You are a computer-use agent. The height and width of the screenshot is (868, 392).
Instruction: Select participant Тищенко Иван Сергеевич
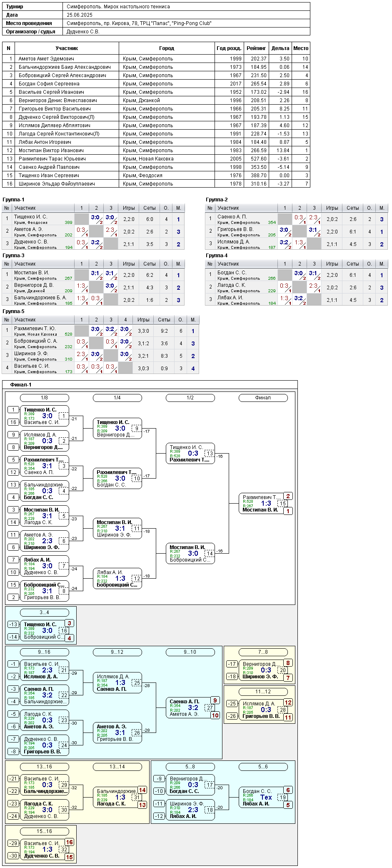pyautogui.click(x=49, y=176)
